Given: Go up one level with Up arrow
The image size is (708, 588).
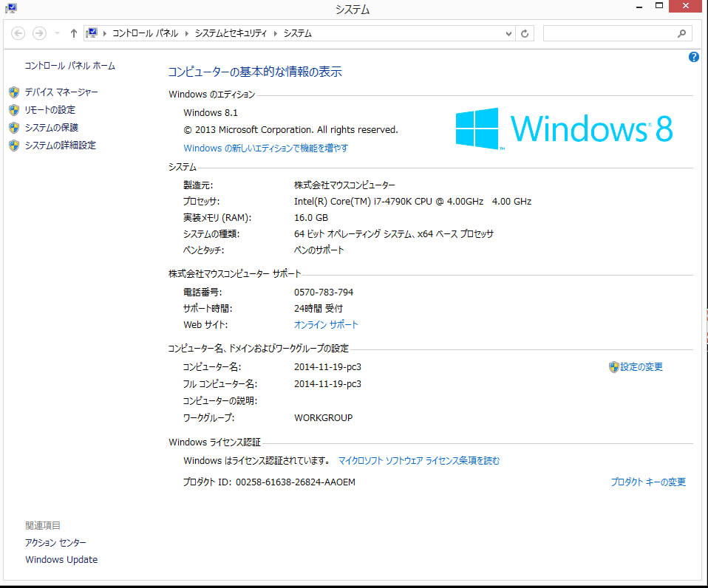Looking at the screenshot, I should click(74, 33).
